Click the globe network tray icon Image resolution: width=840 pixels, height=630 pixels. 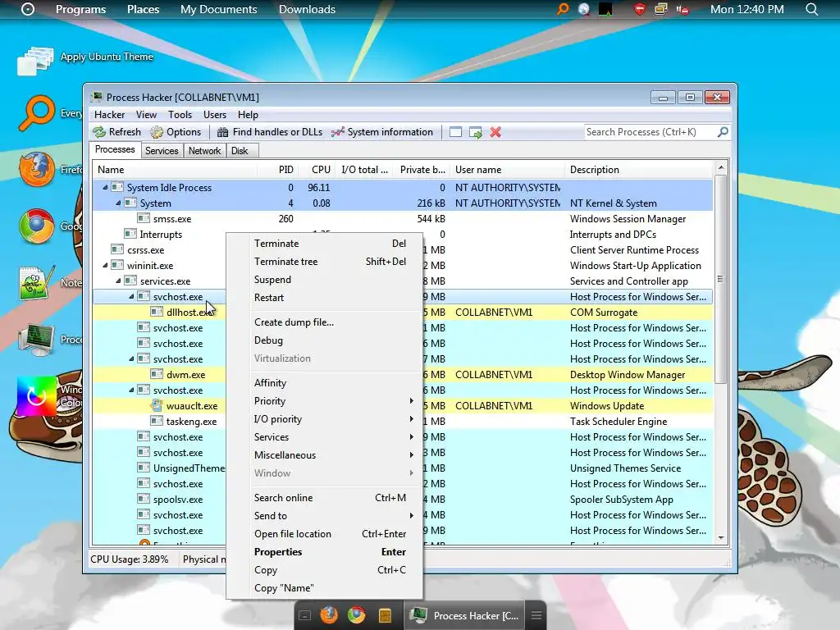click(584, 9)
